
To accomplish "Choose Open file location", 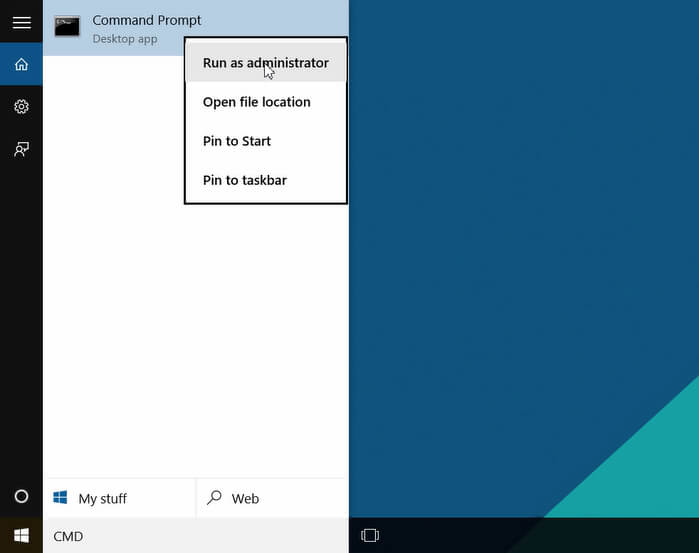I will coord(256,102).
